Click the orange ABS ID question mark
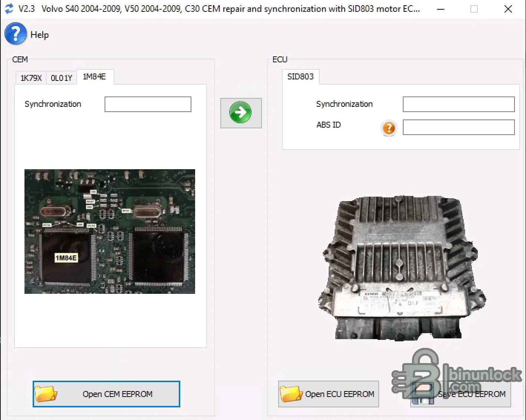526x420 pixels. pos(389,128)
